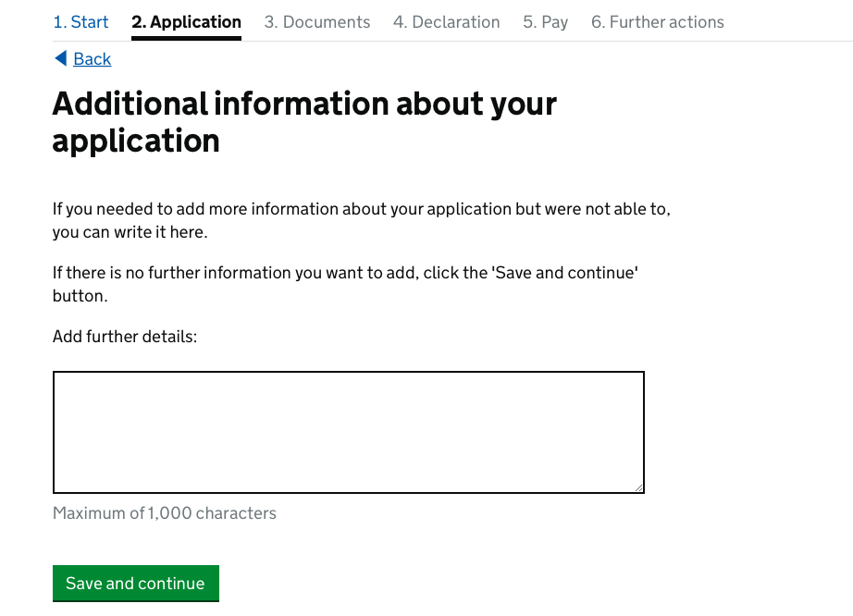Open the 3. Documents step
Image resolution: width=853 pixels, height=616 pixels.
click(x=317, y=22)
